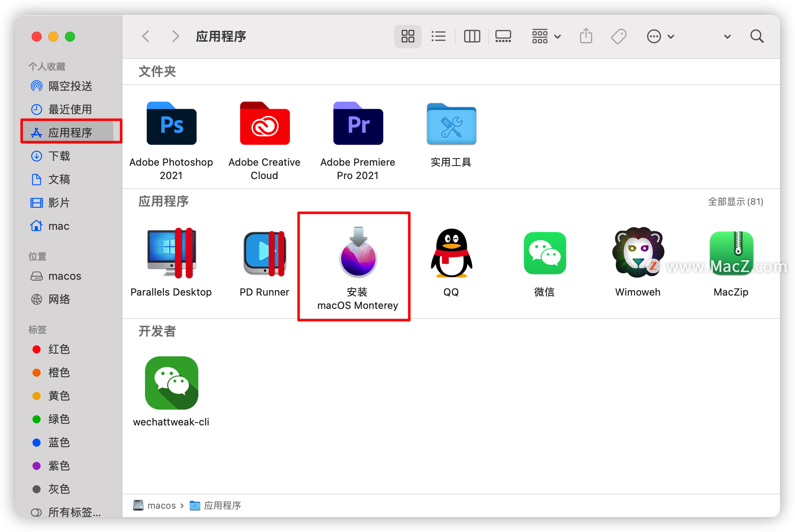Expand the toolbar overflow chevron
This screenshot has width=795, height=532.
coord(727,37)
